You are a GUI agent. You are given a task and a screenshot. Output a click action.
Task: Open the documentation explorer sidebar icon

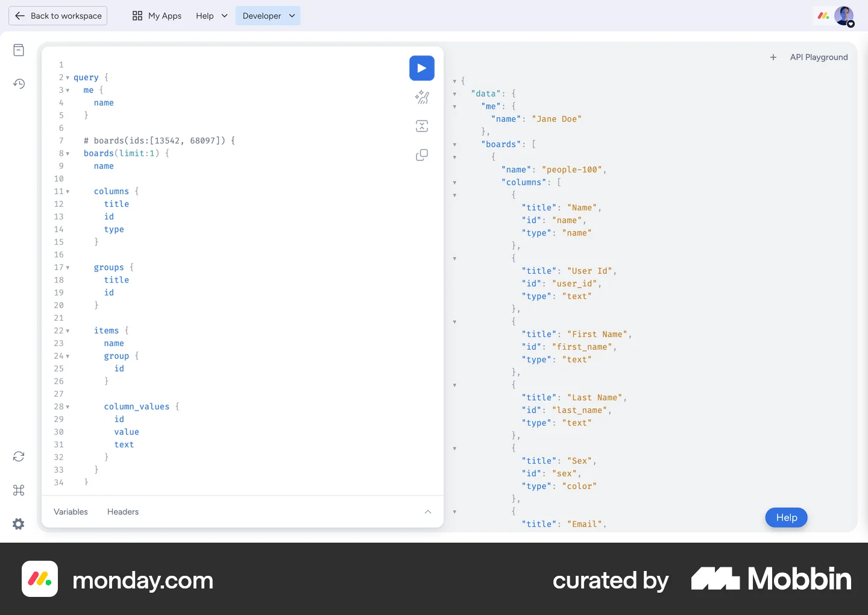point(19,50)
